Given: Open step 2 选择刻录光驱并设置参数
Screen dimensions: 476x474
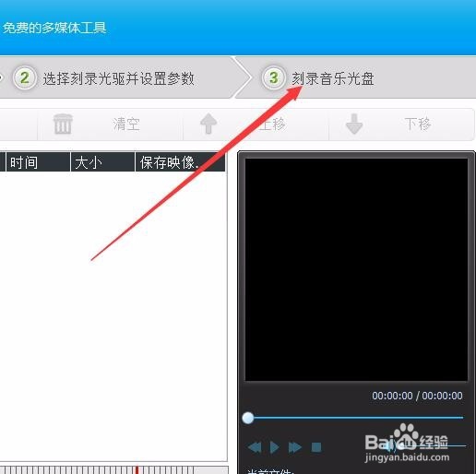Looking at the screenshot, I should [118, 78].
